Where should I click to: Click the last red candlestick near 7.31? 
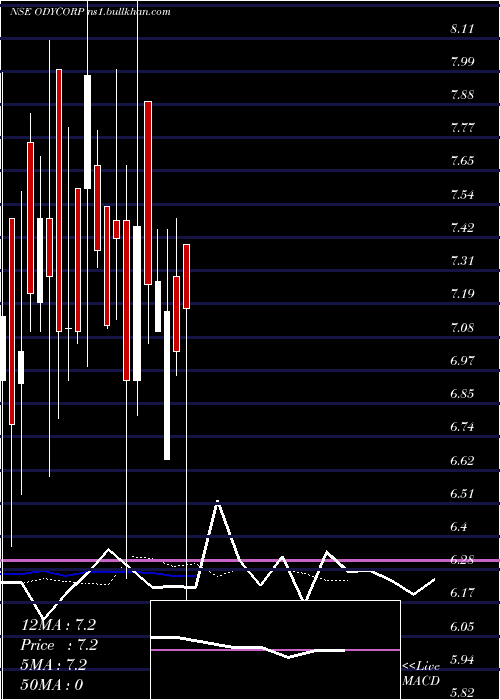tap(187, 276)
